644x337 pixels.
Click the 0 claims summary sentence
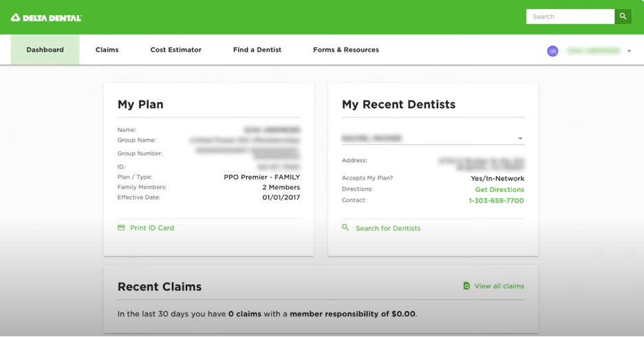pyautogui.click(x=268, y=314)
